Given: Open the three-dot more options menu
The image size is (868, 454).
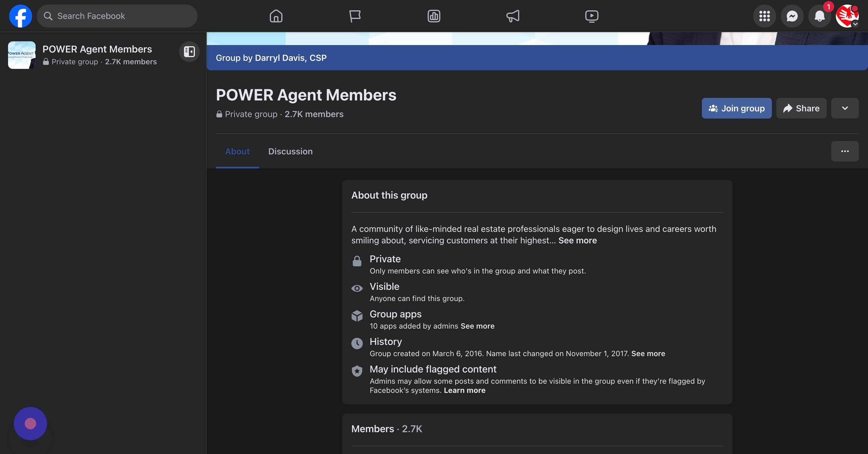Looking at the screenshot, I should [845, 151].
